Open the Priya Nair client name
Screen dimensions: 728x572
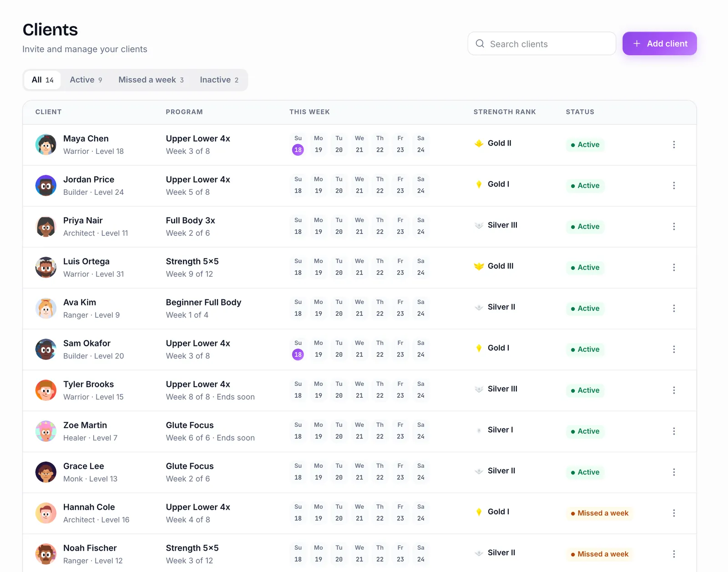(x=83, y=220)
